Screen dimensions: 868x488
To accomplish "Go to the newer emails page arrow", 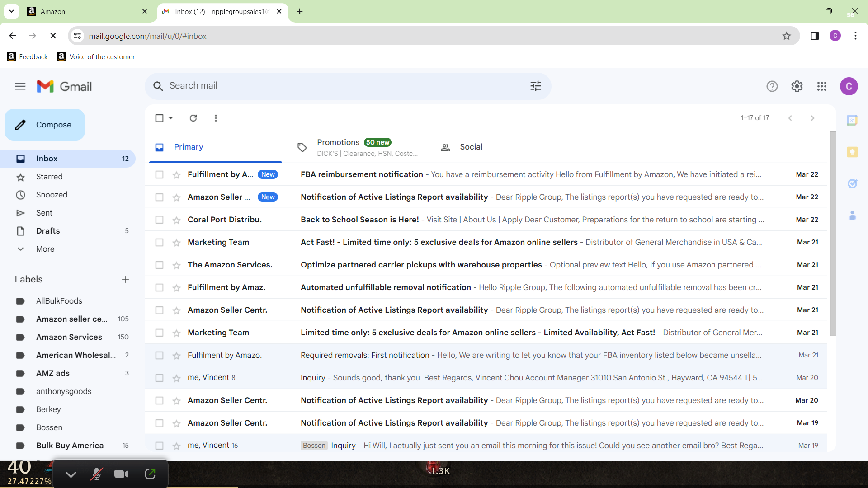I will pyautogui.click(x=790, y=118).
